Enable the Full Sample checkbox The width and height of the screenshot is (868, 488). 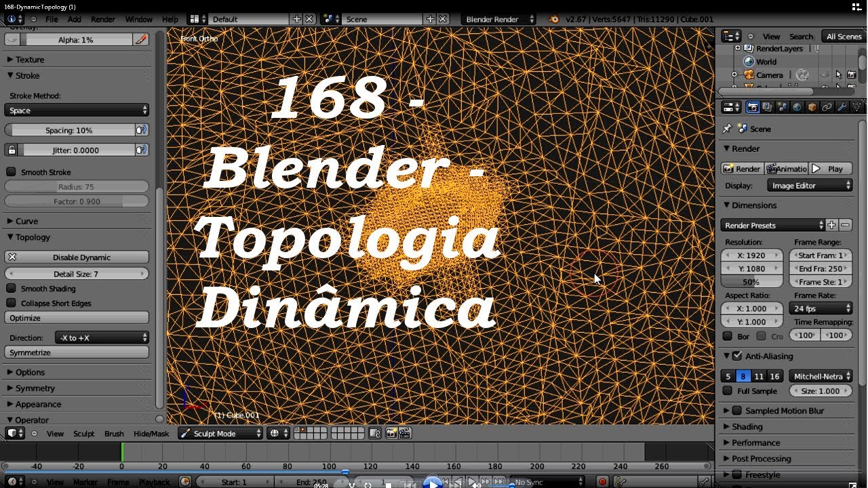pyautogui.click(x=728, y=391)
